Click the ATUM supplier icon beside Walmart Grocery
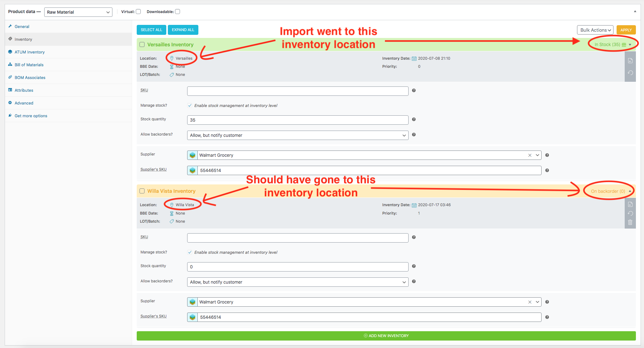The width and height of the screenshot is (644, 348). pos(192,155)
